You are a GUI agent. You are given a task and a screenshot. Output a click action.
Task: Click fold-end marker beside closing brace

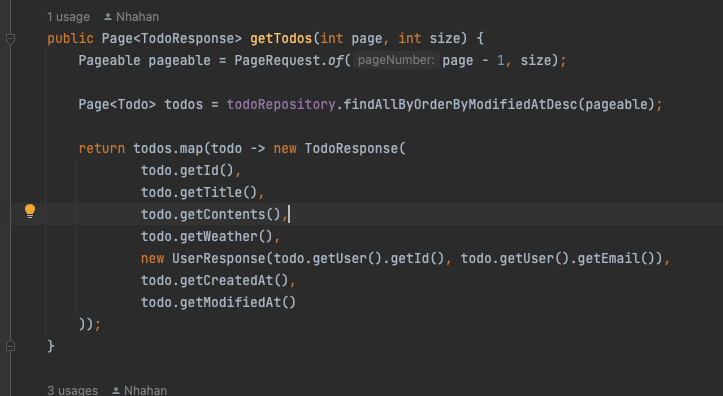[x=11, y=346]
